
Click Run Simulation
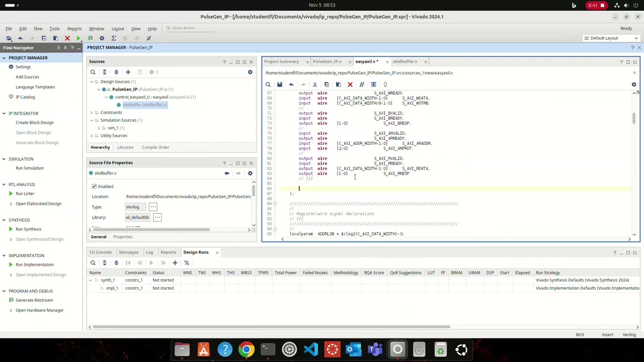(30, 168)
